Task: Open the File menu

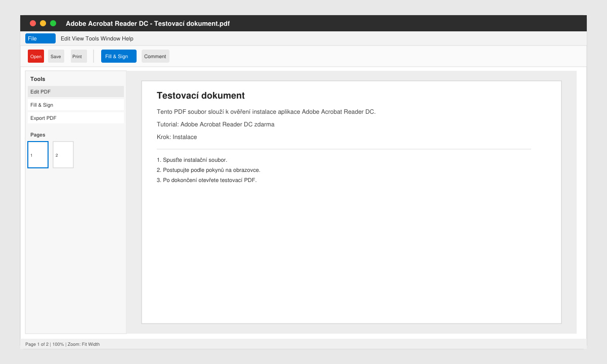Action: (40, 38)
